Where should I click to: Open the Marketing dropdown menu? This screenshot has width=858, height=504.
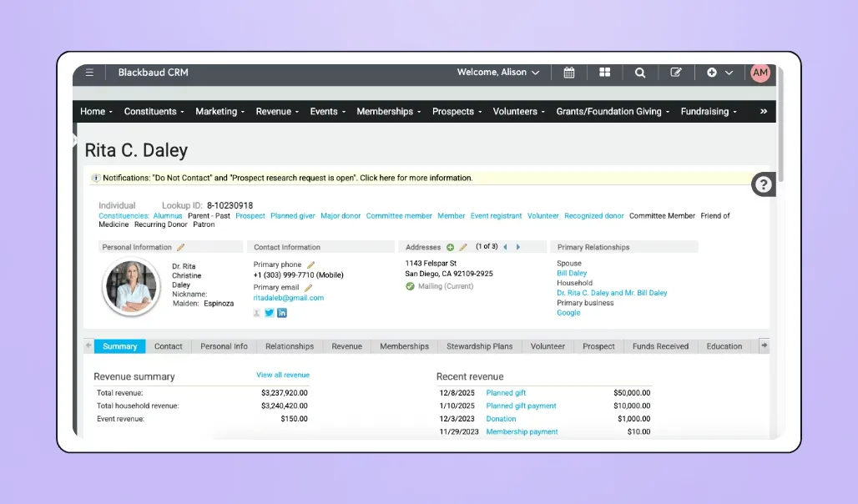[220, 111]
